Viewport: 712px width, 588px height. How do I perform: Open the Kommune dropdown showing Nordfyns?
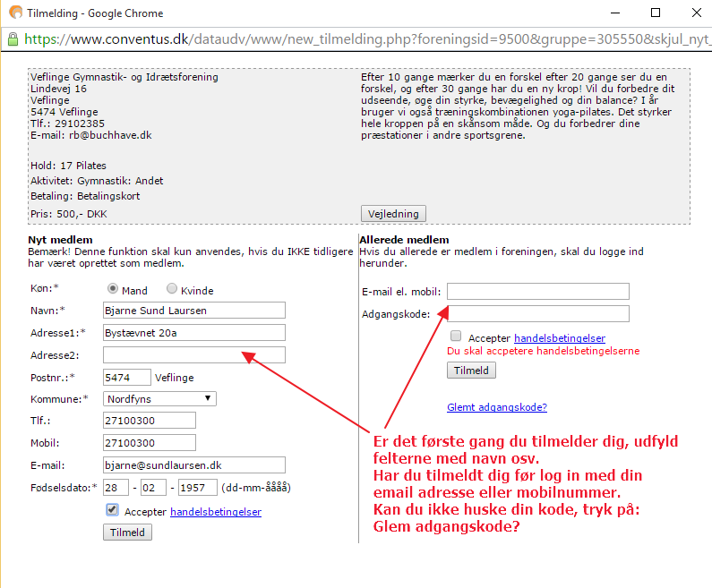(159, 399)
